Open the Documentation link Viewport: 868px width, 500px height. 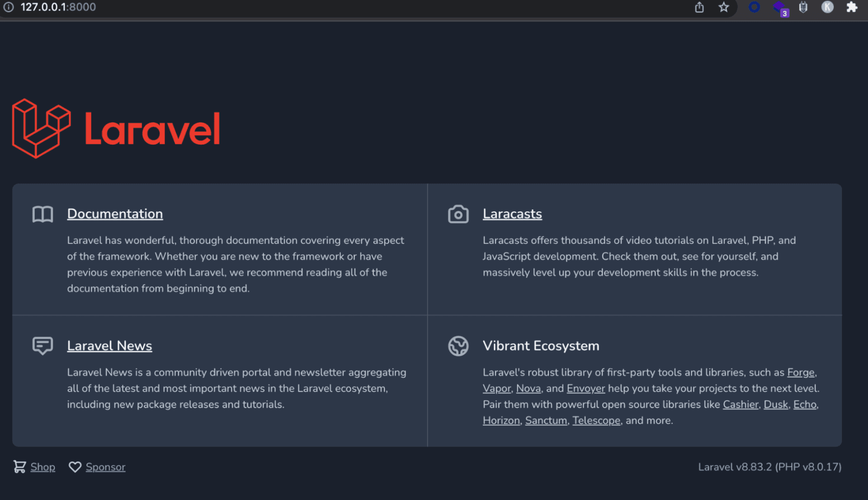click(115, 214)
